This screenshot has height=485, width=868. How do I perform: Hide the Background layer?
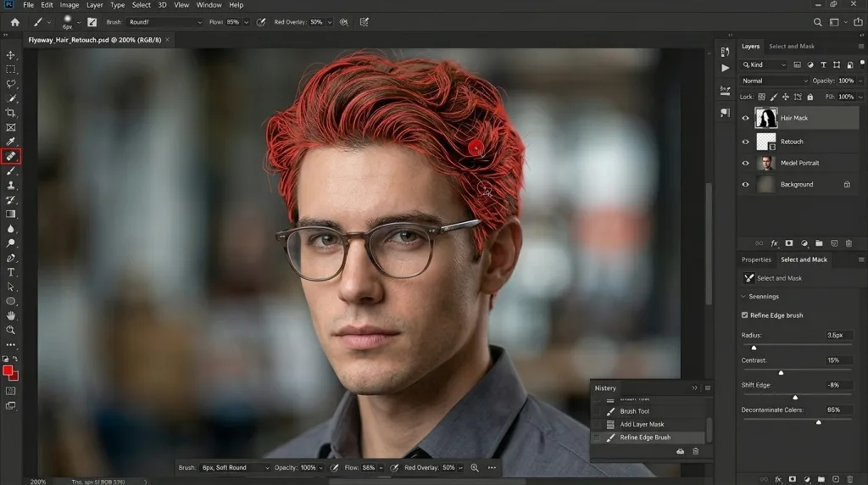[x=745, y=184]
